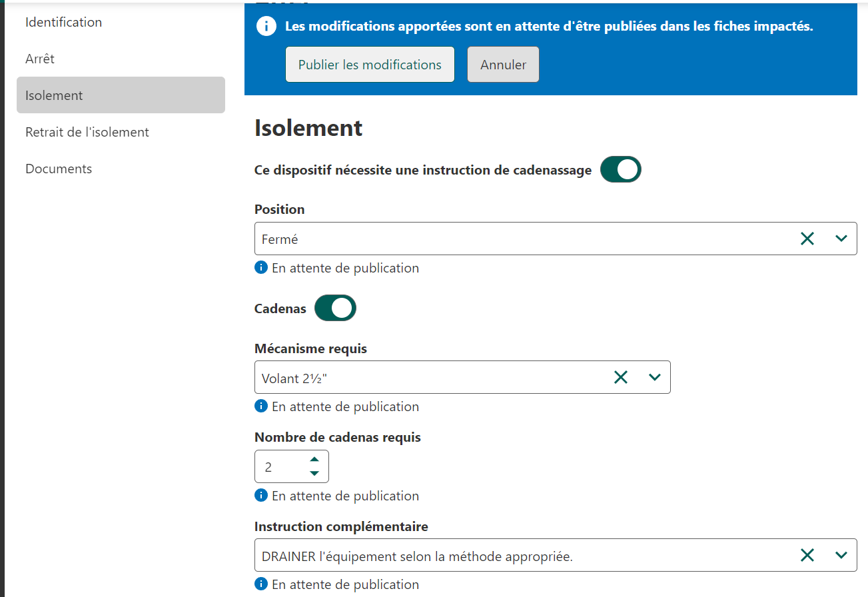
Task: Decrease the number of cadenas requis
Action: point(314,474)
